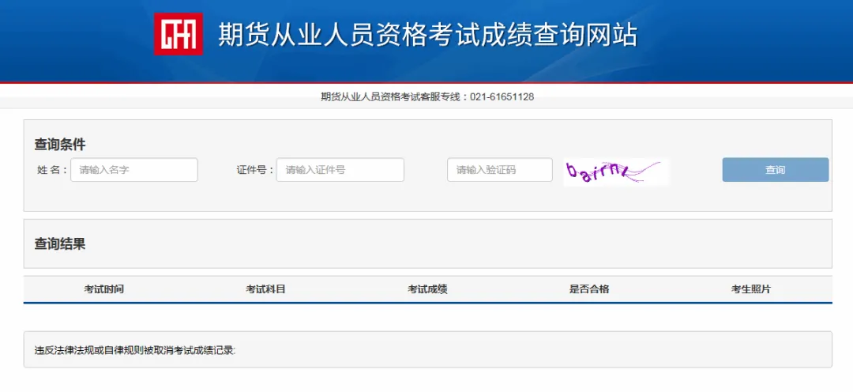853x392 pixels.
Task: Click the site title 期货从业人员资格考试成绩查询网站
Action: pos(428,35)
